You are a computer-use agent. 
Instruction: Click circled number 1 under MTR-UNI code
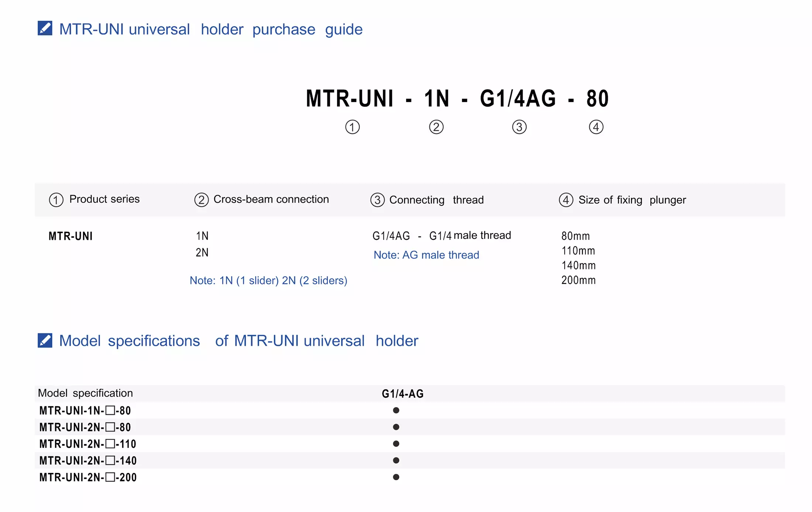pos(352,127)
